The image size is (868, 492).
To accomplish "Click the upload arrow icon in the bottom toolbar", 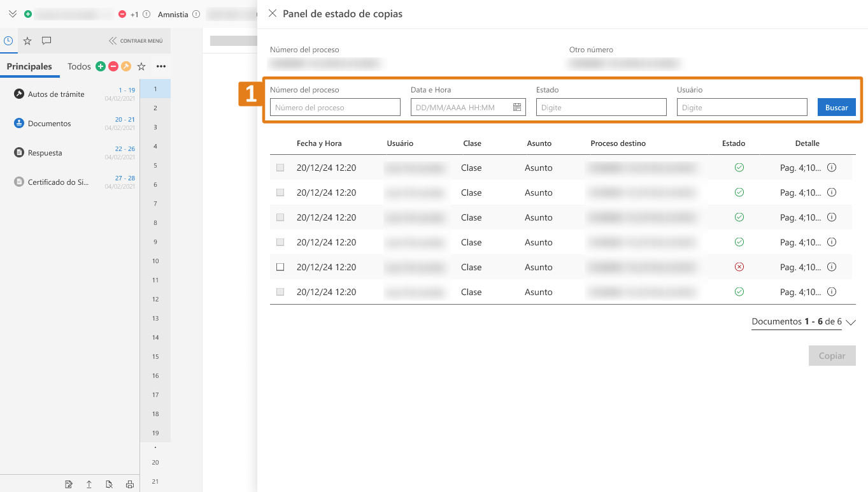I will (x=89, y=484).
